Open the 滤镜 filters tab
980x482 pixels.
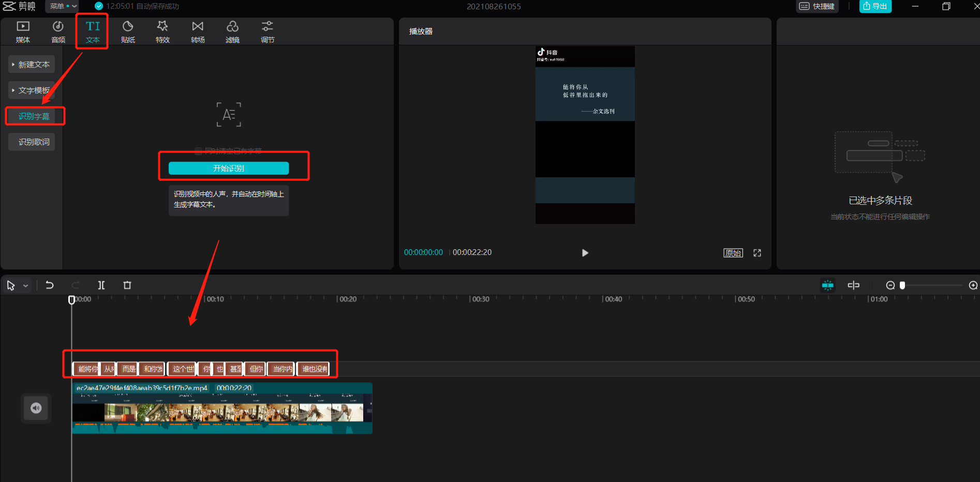[232, 32]
